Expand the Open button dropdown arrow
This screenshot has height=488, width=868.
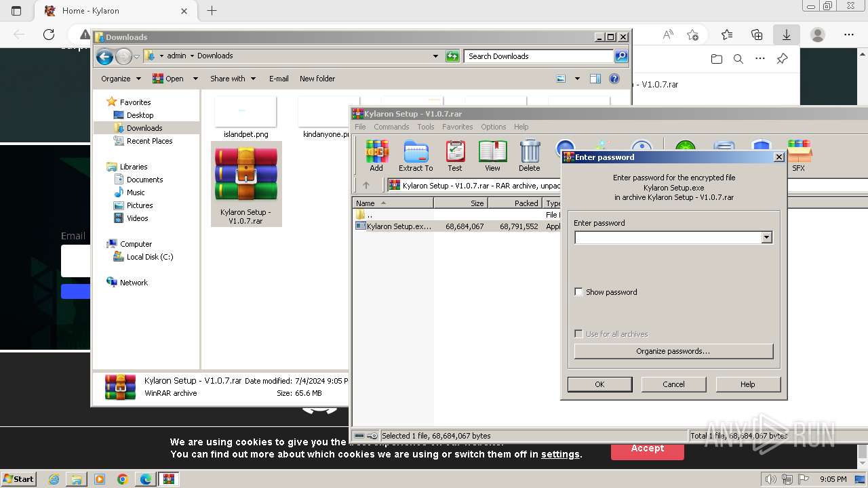pyautogui.click(x=195, y=79)
